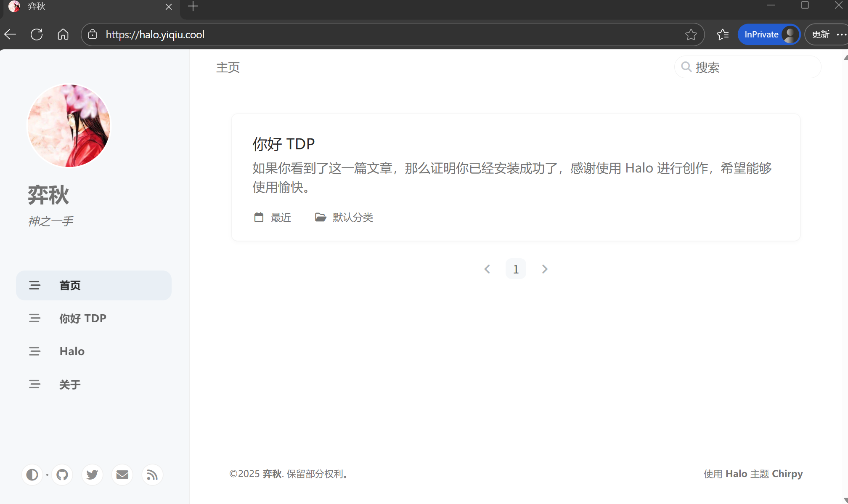
Task: Go to browser home page icon
Action: coord(63,34)
